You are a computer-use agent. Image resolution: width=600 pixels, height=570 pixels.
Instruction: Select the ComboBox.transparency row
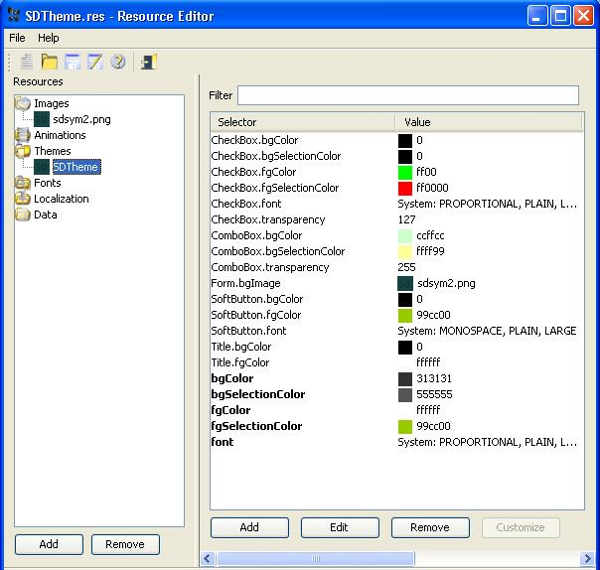[397, 267]
